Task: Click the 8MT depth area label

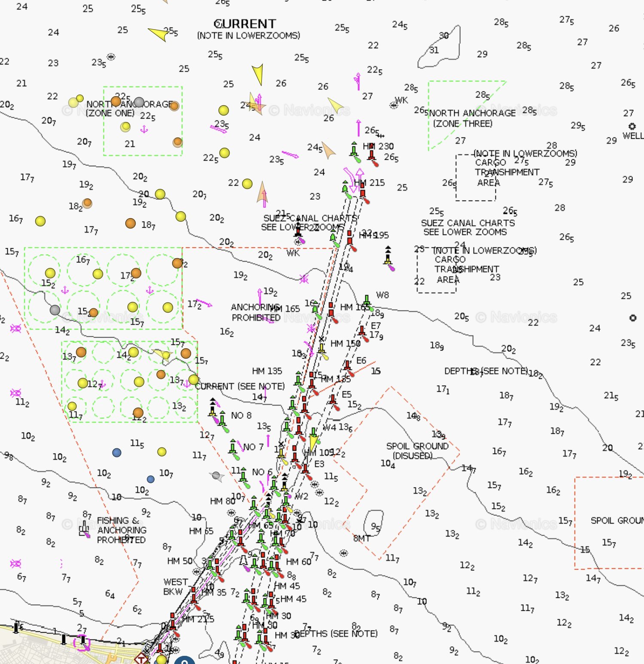Action: pos(361,538)
